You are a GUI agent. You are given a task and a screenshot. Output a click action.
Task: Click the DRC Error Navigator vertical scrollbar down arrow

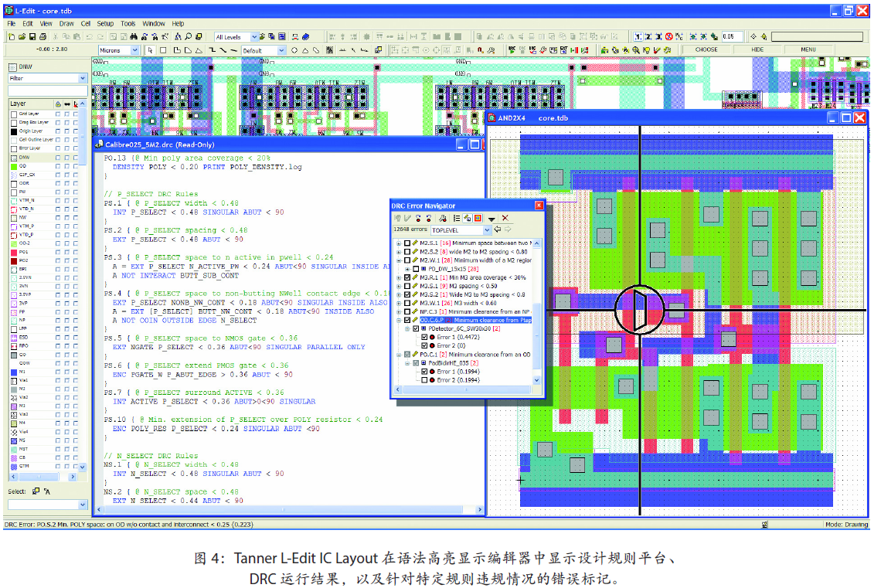pyautogui.click(x=536, y=380)
